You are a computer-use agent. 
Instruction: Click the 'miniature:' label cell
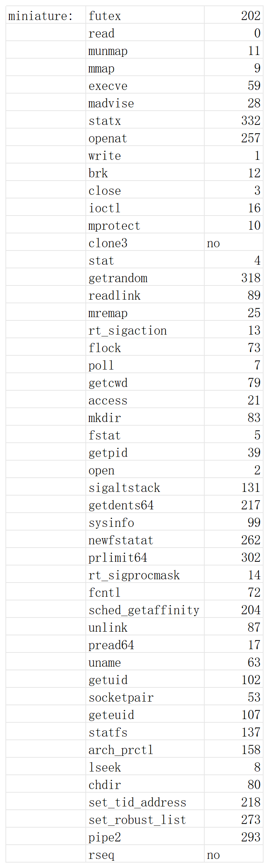pos(41,16)
